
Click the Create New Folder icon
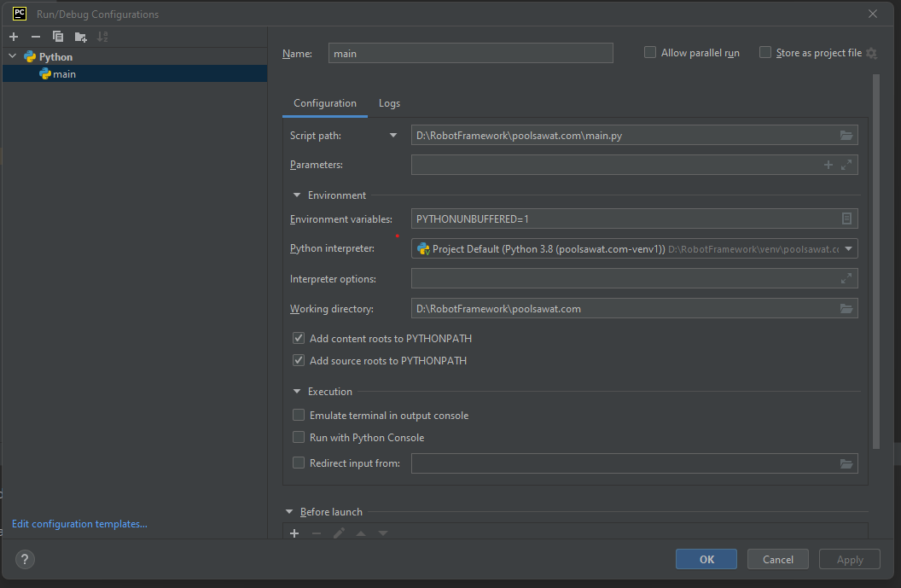coord(80,37)
